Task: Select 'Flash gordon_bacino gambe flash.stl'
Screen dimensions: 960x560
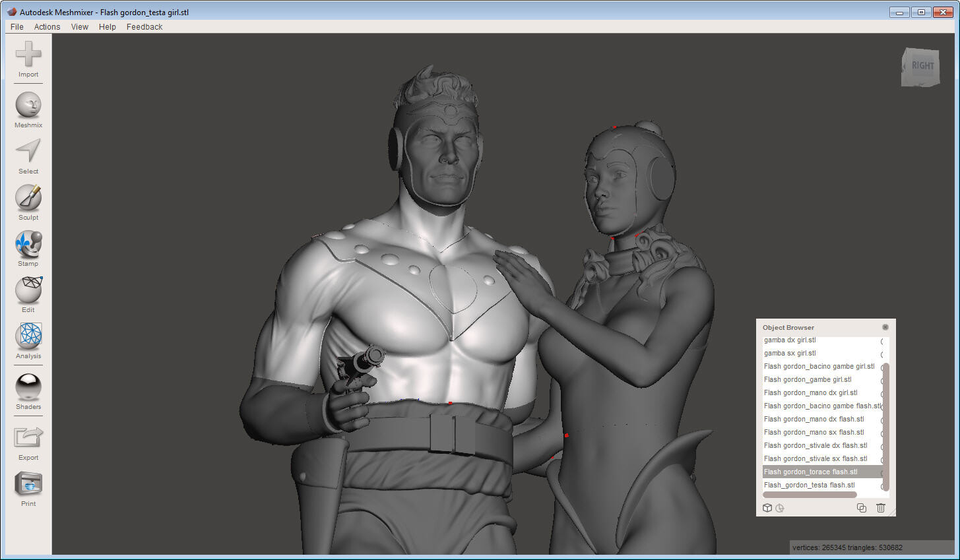Action: tap(822, 406)
